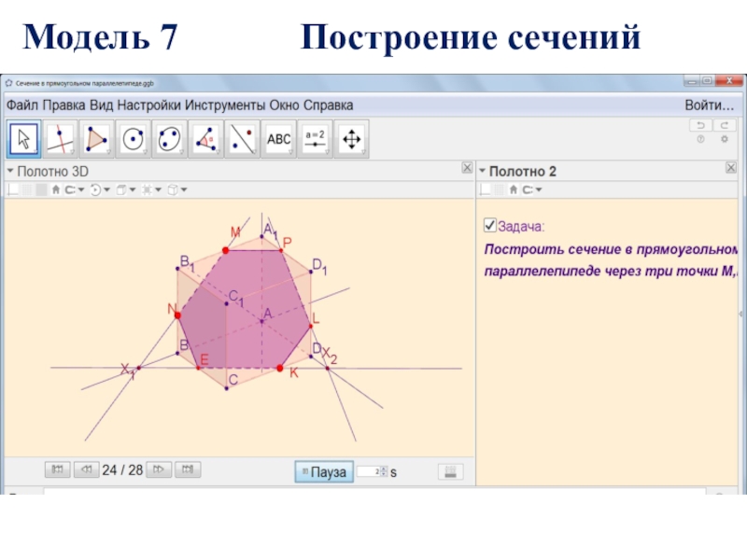Open the Файл menu

coord(22,105)
